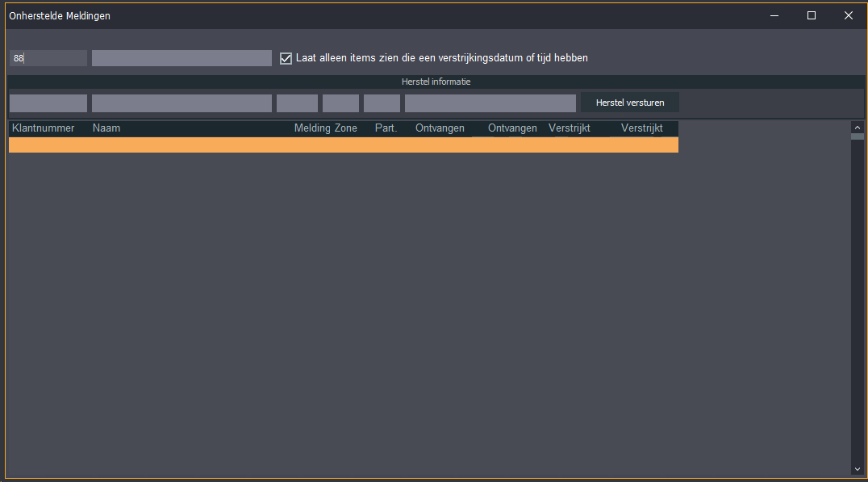Click the Melding column header
Viewport: 868px width, 482px height.
(x=312, y=128)
